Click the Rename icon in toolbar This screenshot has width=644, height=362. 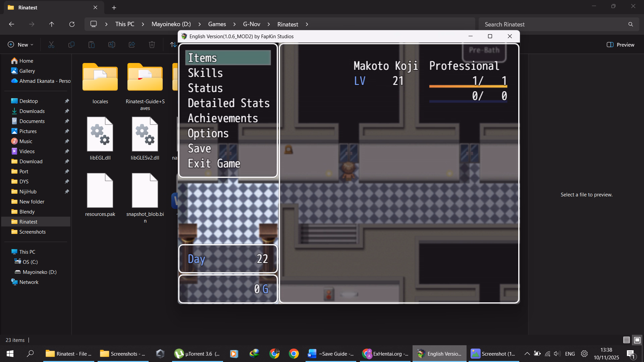click(x=112, y=45)
